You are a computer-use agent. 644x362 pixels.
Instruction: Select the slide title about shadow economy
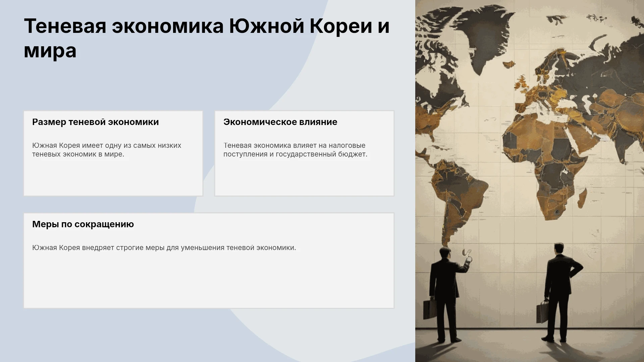[207, 38]
